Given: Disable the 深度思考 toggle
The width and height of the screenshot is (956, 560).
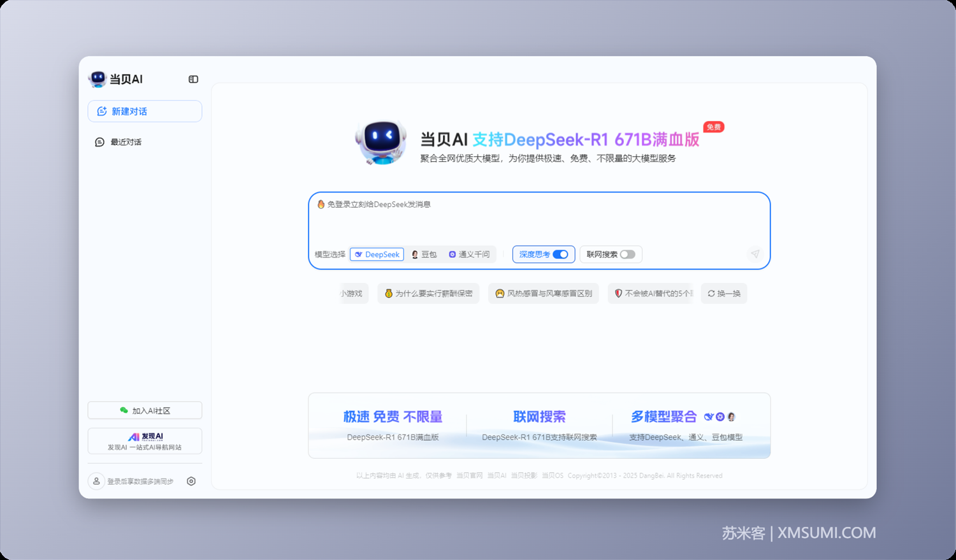Looking at the screenshot, I should click(x=560, y=254).
